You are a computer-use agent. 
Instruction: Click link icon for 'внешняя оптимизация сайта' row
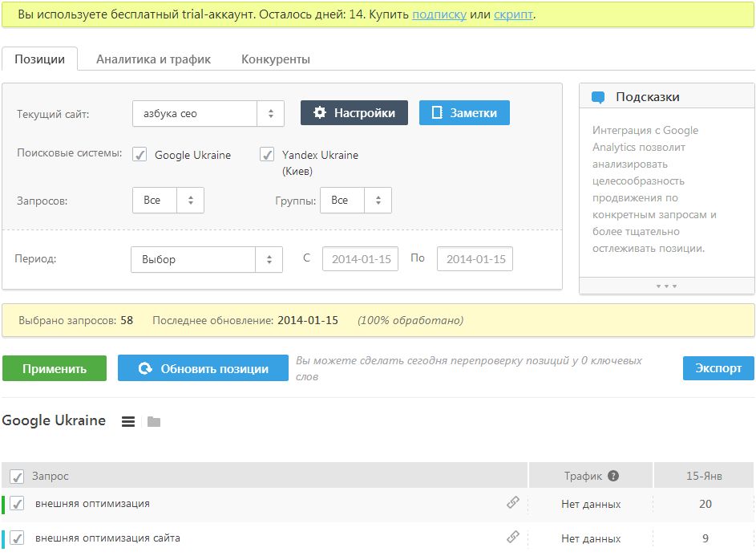[513, 538]
